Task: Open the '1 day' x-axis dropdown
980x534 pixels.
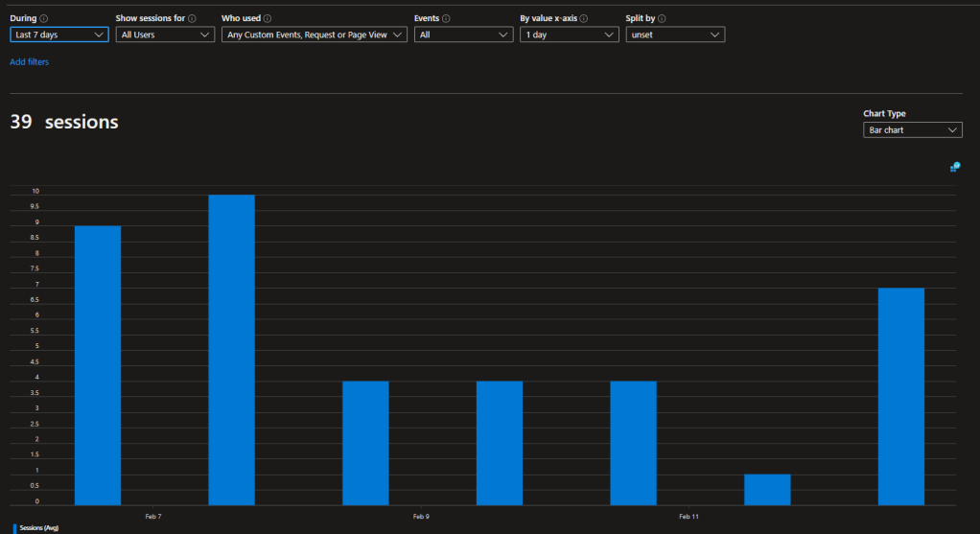Action: coord(569,35)
